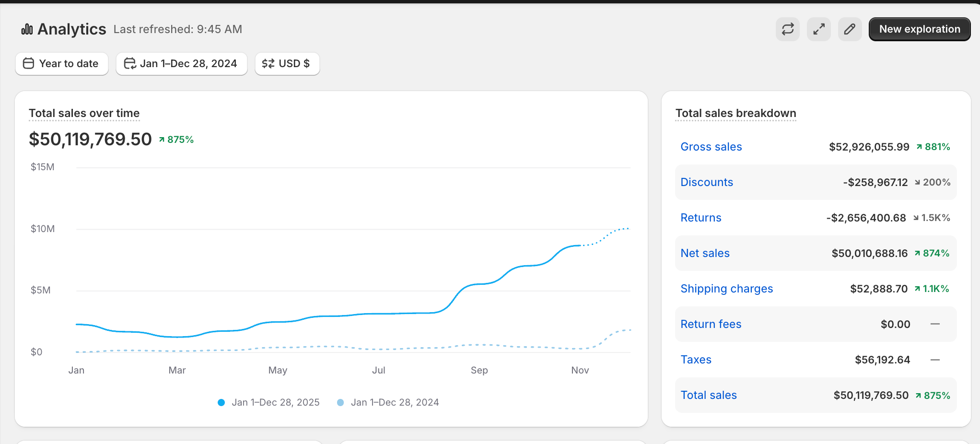
Task: Open the Jan 1–Dec 28, 2024 date range picker
Action: pyautogui.click(x=181, y=63)
